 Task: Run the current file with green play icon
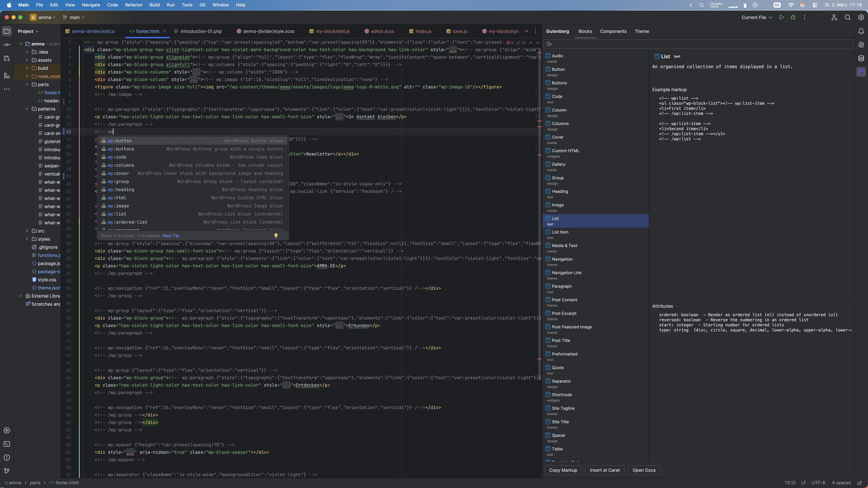782,17
